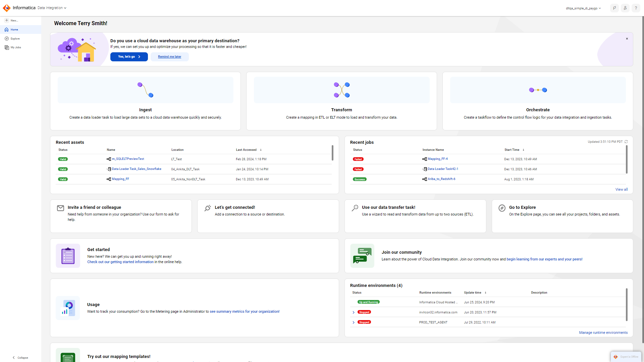This screenshot has height=362, width=644.
Task: Expand the PROD_TEST_AGENT runtime row
Action: (x=354, y=322)
